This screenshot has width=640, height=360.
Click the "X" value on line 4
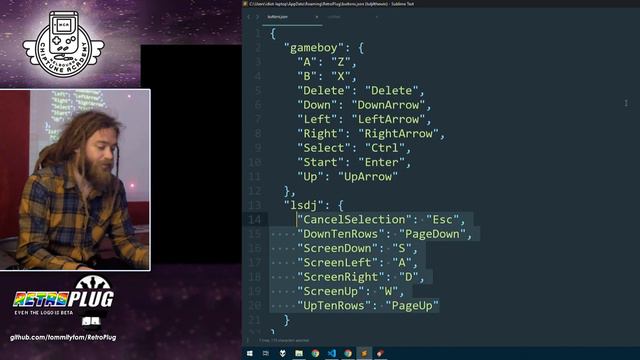coord(341,76)
